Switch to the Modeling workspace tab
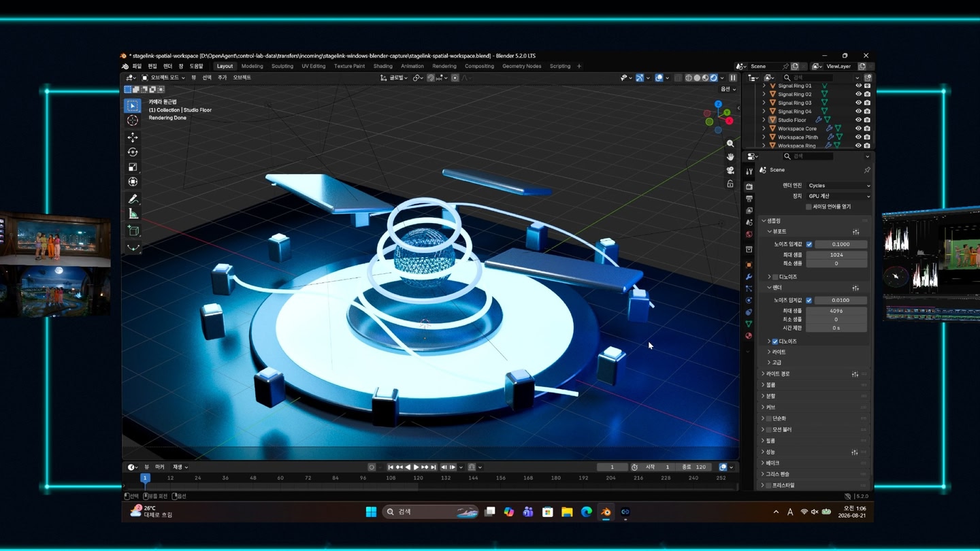Screen dimensions: 980x551 point(252,67)
